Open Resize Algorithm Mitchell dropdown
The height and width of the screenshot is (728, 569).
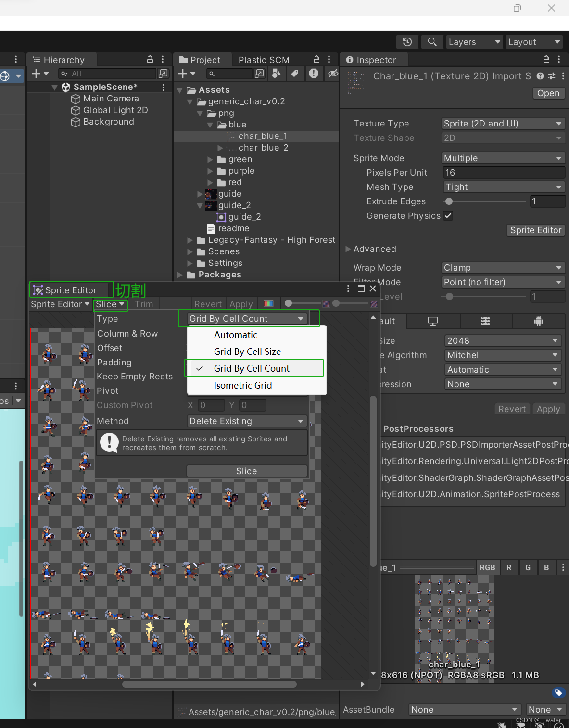click(x=503, y=355)
